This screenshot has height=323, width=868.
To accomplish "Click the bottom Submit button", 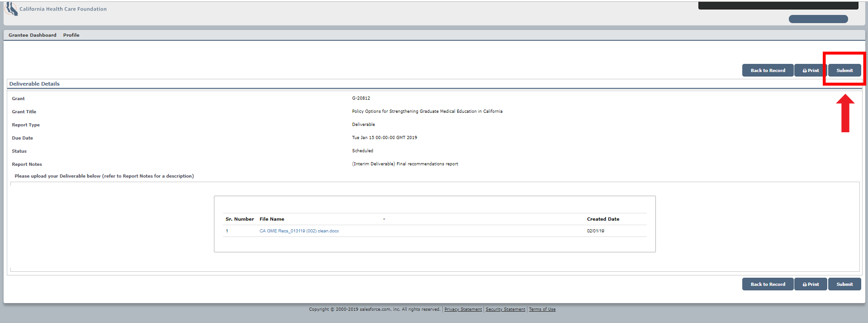I will tap(844, 284).
